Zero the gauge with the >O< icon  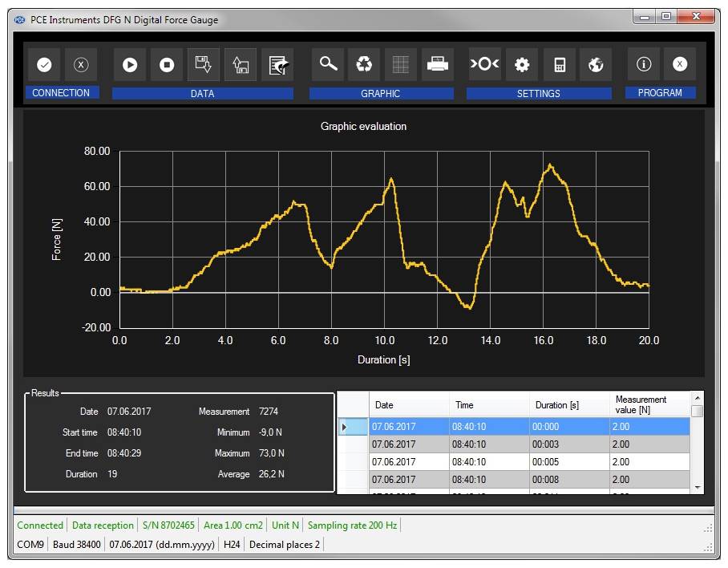point(485,65)
